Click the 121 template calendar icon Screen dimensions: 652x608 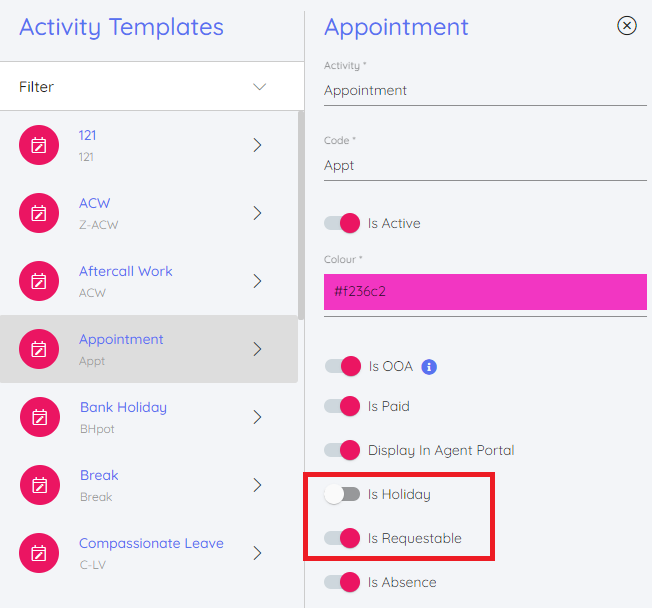(39, 145)
